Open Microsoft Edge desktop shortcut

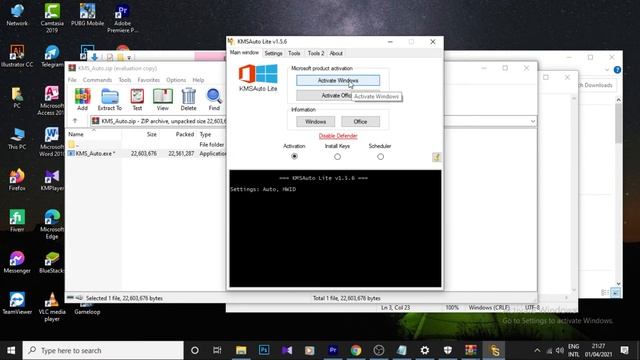tap(52, 224)
